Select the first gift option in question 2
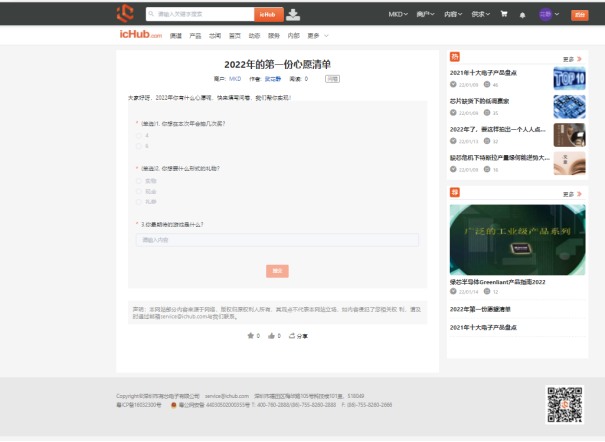Viewport: 605px width, 442px height. (x=139, y=180)
